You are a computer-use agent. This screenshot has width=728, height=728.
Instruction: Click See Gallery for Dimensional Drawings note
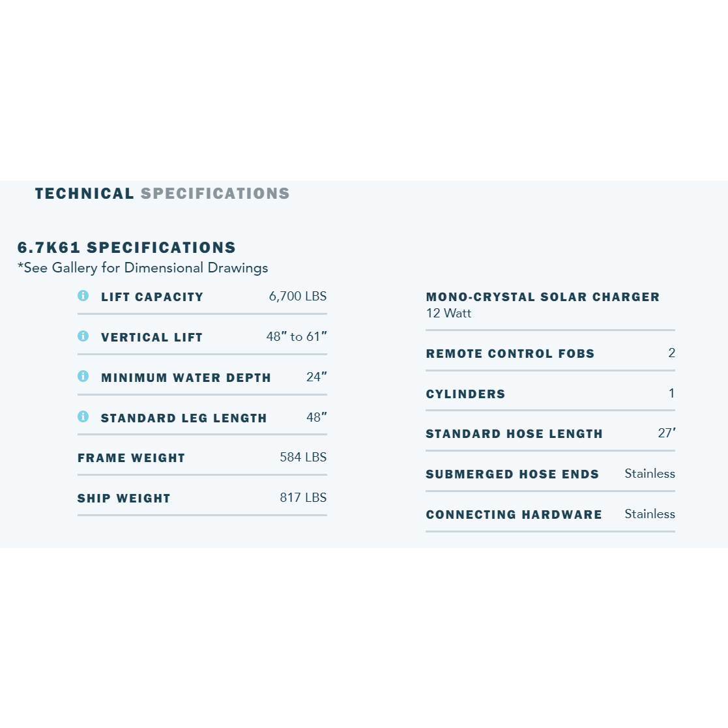(x=143, y=268)
